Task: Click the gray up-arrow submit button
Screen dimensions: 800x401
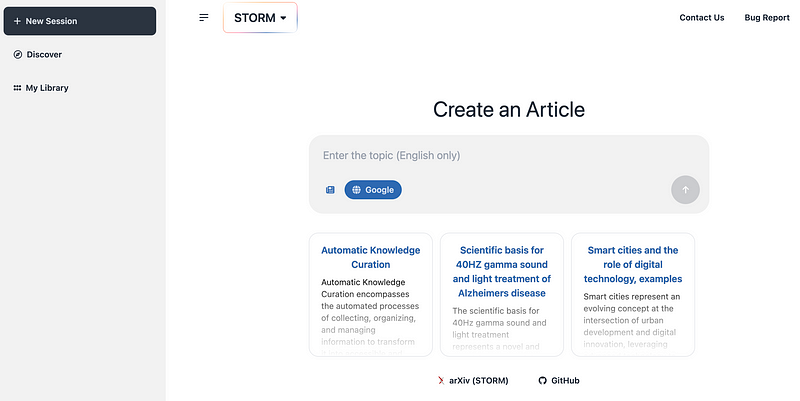Action: point(685,190)
